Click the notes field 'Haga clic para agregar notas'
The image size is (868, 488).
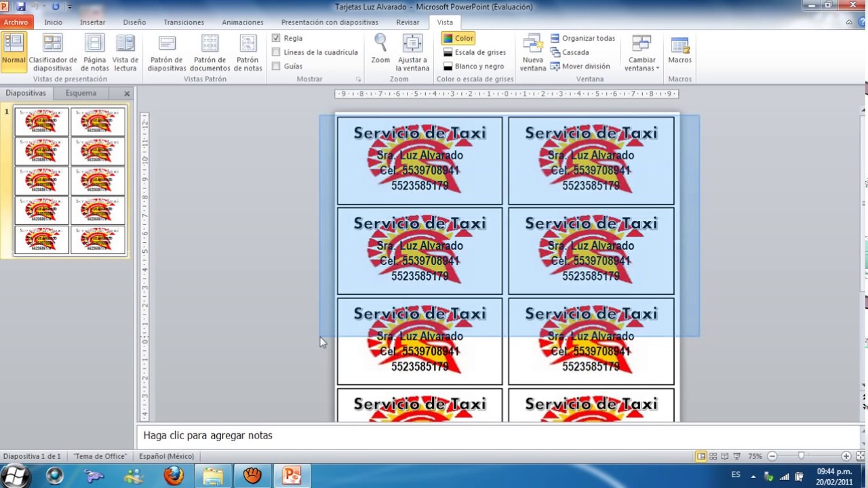(x=498, y=435)
